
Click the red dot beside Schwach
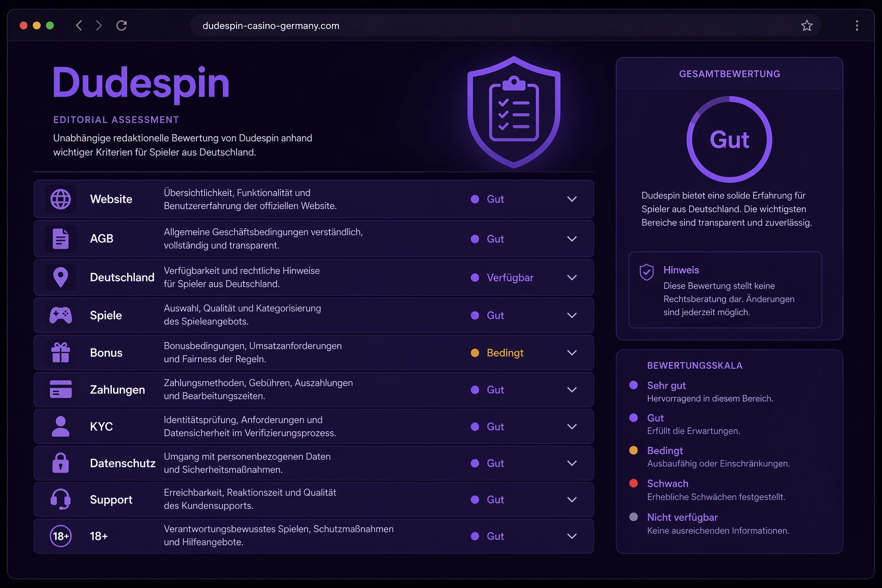pos(633,483)
